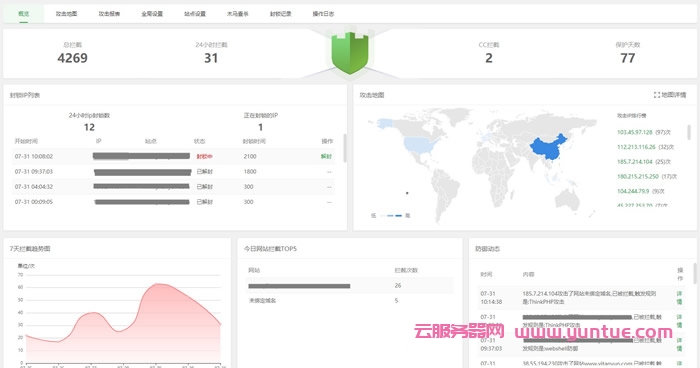700x368 pixels.
Task: Click the 封锁中 status in first row
Action: (204, 156)
